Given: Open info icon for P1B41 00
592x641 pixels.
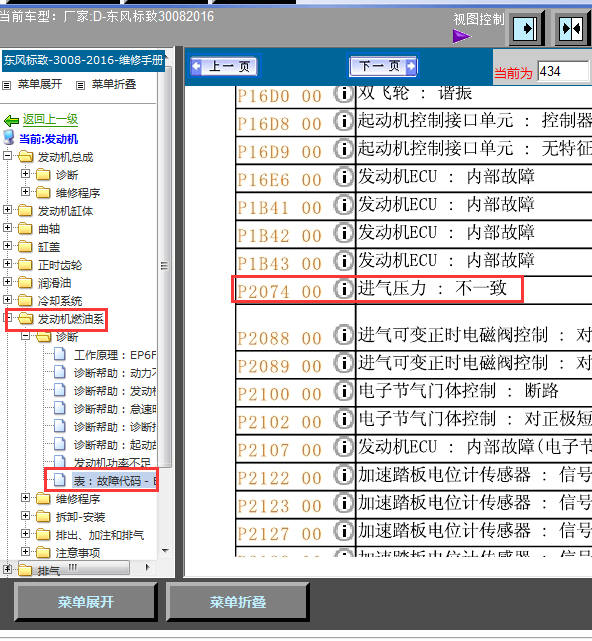Looking at the screenshot, I should [x=344, y=205].
